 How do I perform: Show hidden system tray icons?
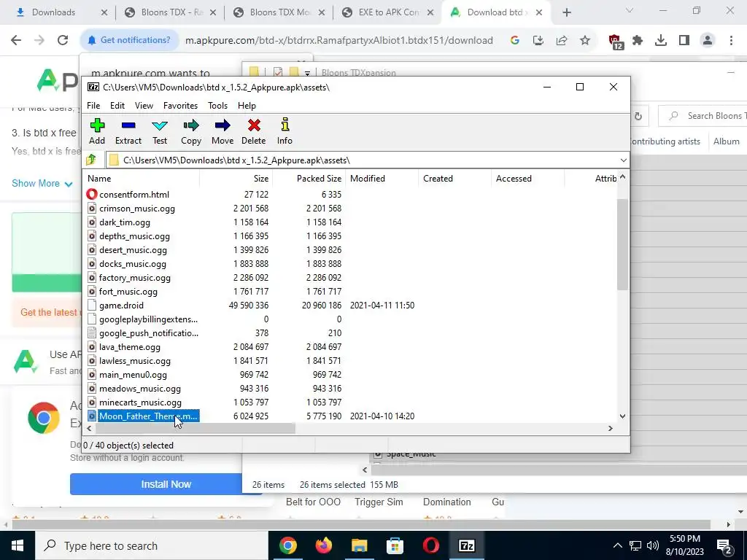click(617, 545)
